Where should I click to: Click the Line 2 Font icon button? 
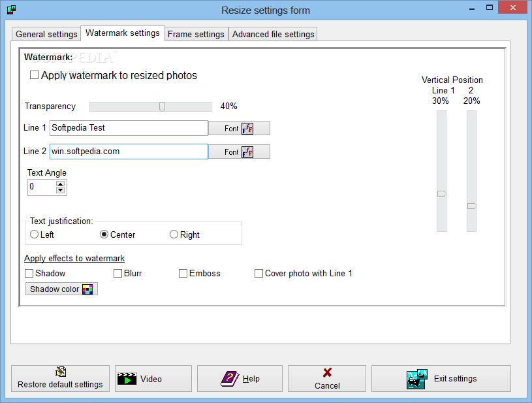[239, 152]
